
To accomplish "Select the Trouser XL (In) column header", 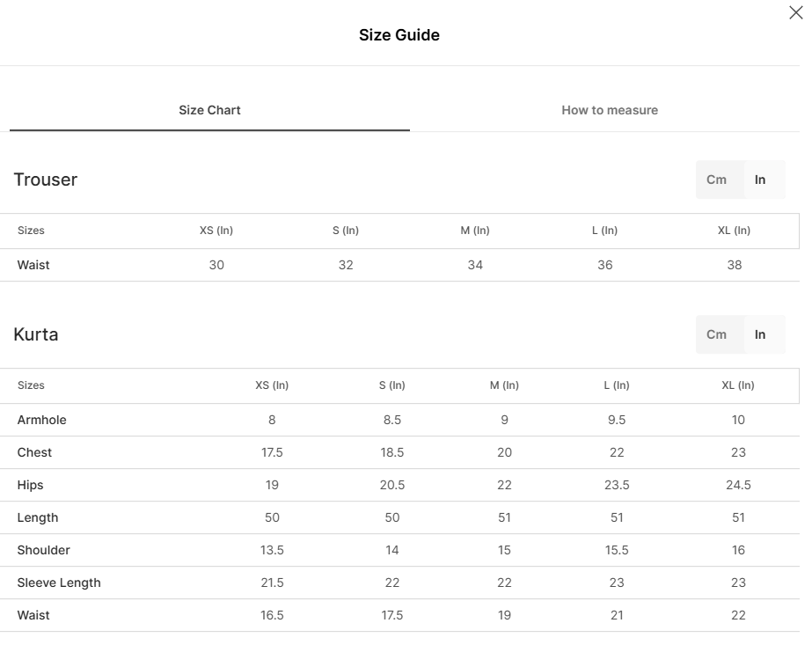I will (735, 231).
